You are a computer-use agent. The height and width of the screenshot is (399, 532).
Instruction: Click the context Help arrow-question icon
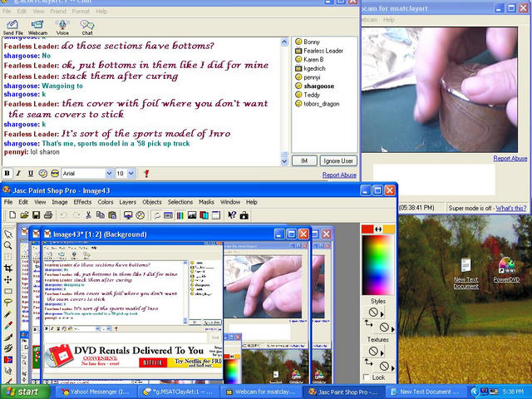click(x=232, y=215)
